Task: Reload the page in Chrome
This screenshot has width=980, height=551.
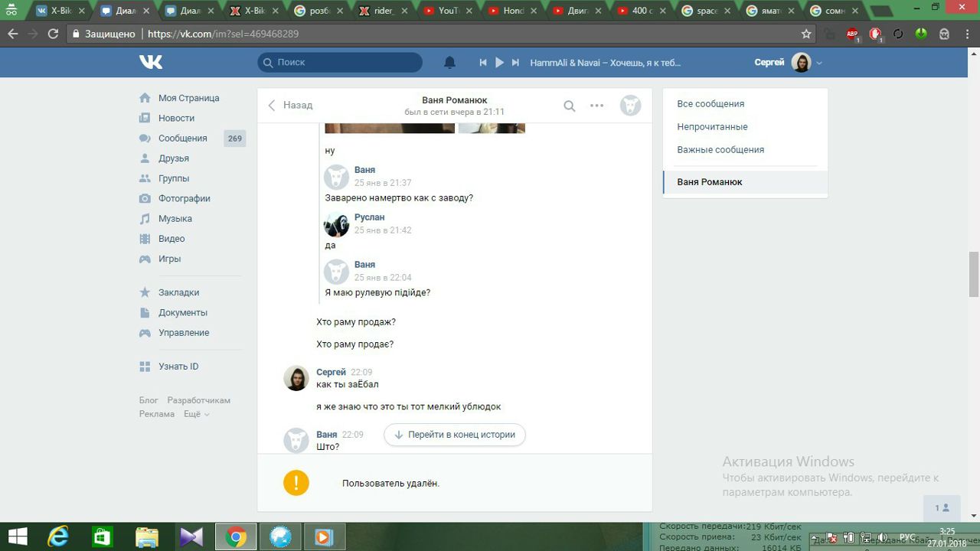Action: (53, 34)
